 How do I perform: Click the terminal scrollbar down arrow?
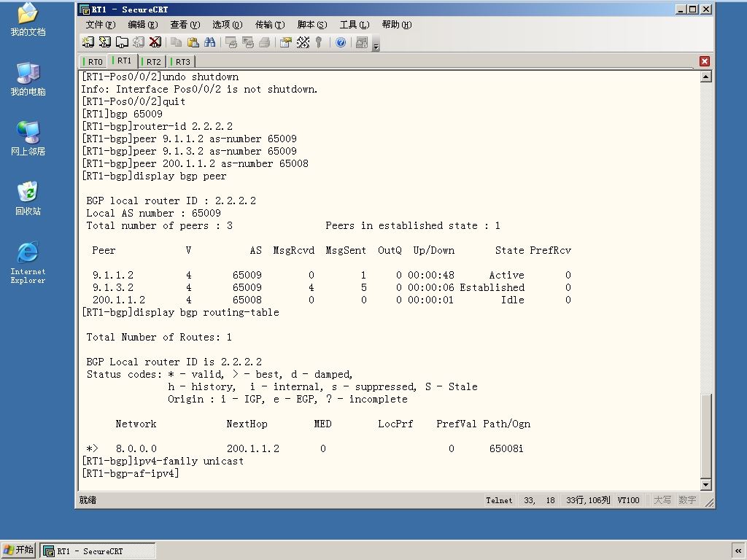click(706, 485)
